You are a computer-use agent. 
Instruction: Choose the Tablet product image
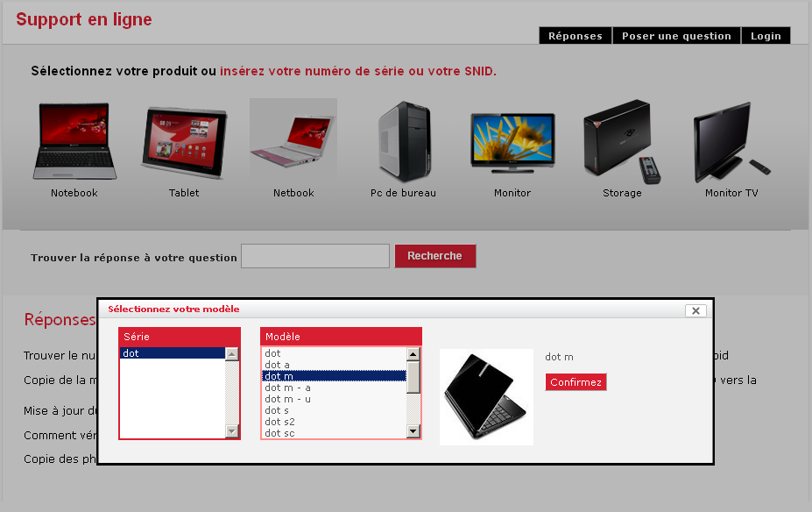(184, 143)
